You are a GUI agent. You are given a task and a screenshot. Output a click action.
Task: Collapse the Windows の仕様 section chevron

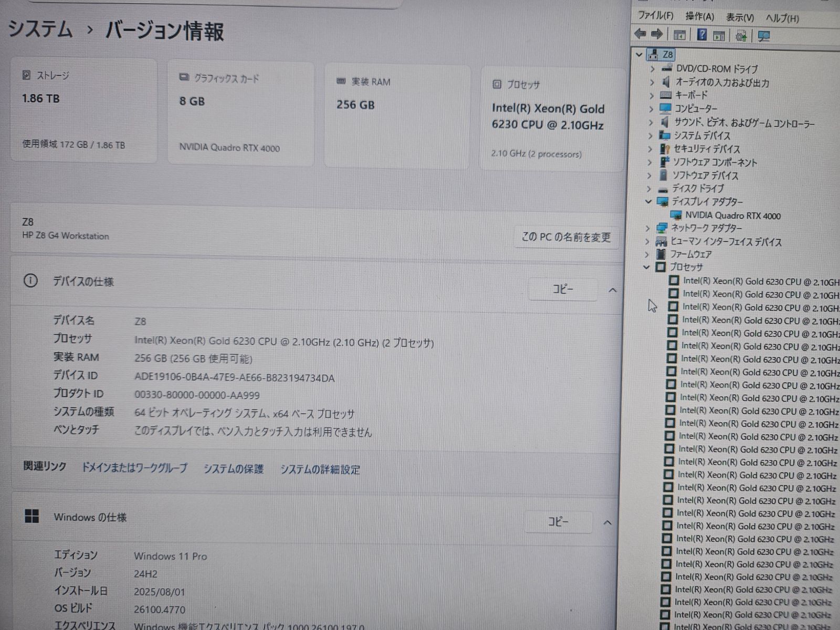pyautogui.click(x=607, y=522)
